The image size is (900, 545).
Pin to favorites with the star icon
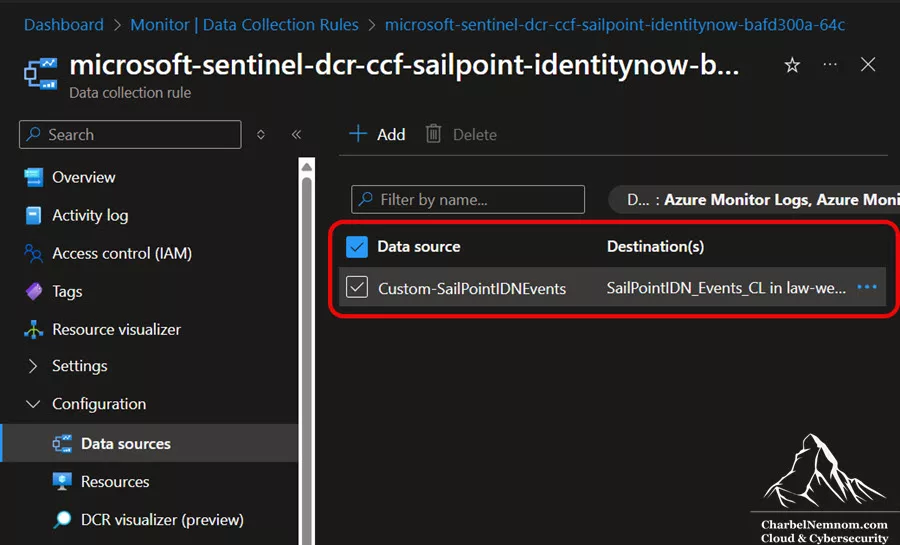click(792, 65)
